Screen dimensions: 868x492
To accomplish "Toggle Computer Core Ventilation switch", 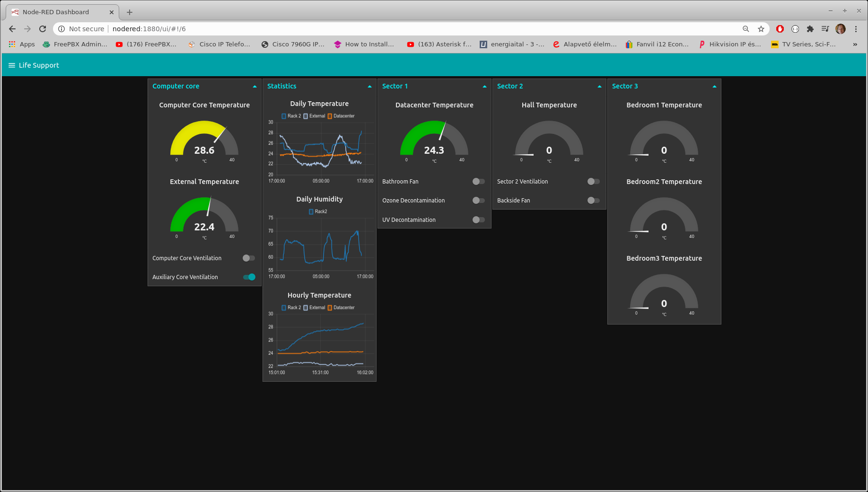I will [x=249, y=258].
